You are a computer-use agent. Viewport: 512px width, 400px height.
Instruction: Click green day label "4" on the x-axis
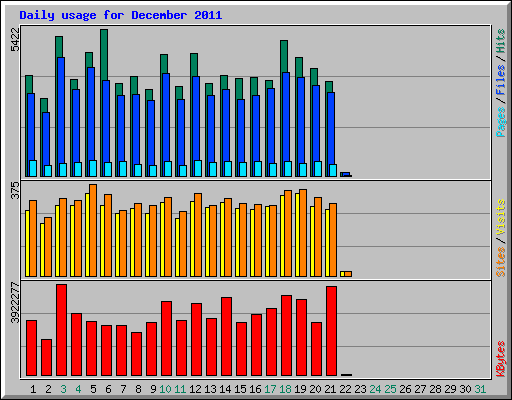(78, 389)
